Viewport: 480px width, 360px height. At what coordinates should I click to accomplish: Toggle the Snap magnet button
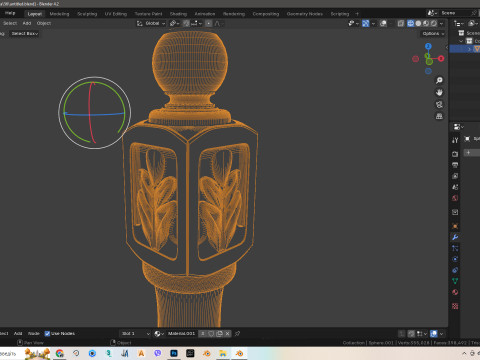coord(186,23)
